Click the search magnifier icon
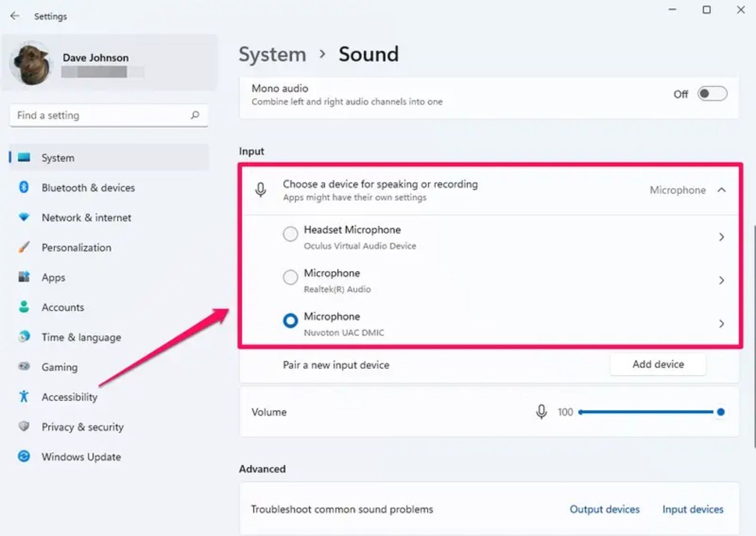This screenshot has width=756, height=536. pyautogui.click(x=195, y=115)
